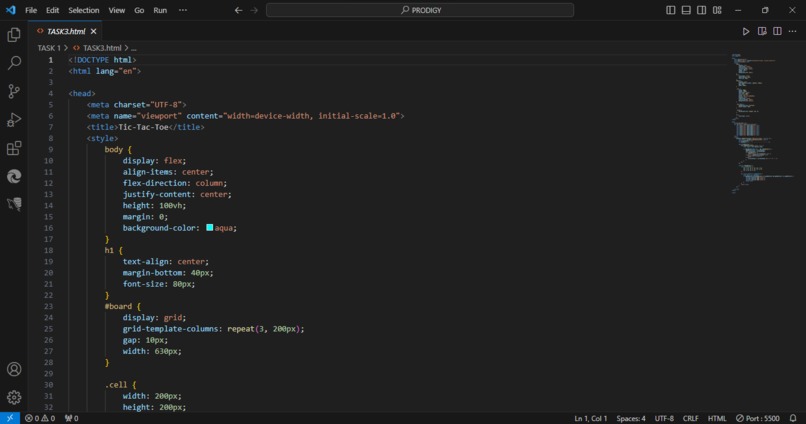Open the Selection menu
The width and height of the screenshot is (806, 424).
pos(84,10)
